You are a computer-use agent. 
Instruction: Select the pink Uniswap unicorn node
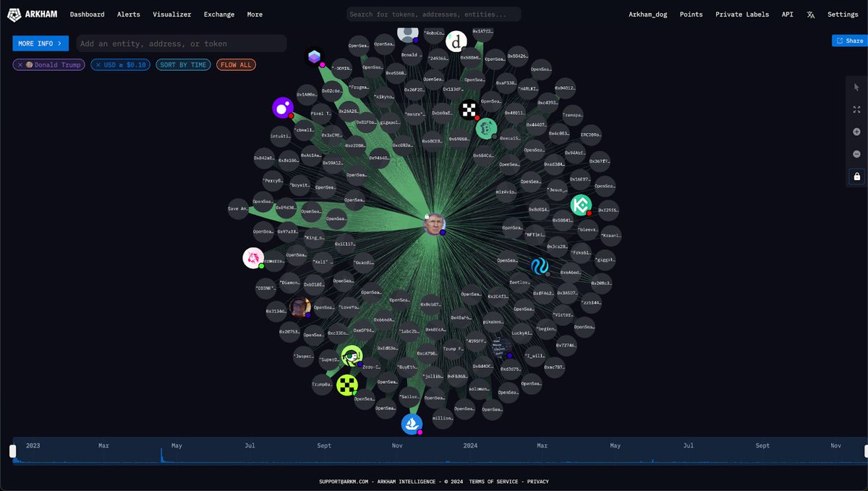click(x=252, y=258)
